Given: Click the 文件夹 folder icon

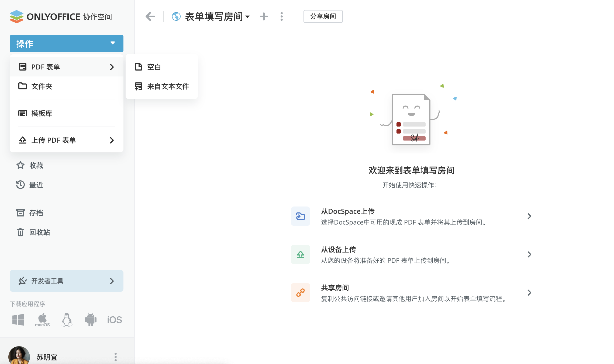Looking at the screenshot, I should [23, 86].
